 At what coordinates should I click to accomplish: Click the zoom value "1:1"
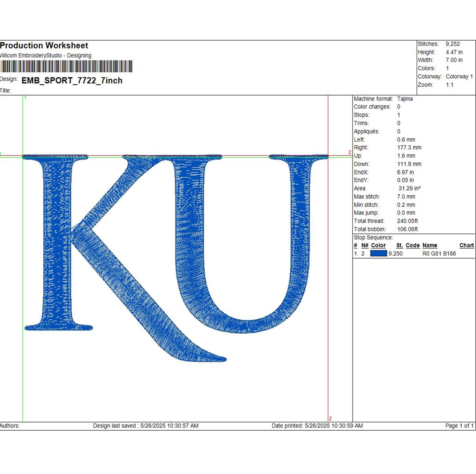[450, 85]
